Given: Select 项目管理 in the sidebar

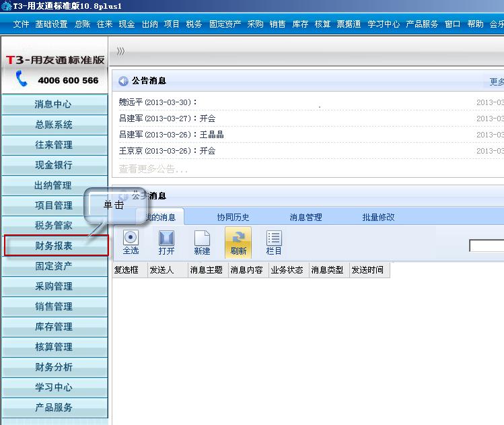Looking at the screenshot, I should coord(55,205).
